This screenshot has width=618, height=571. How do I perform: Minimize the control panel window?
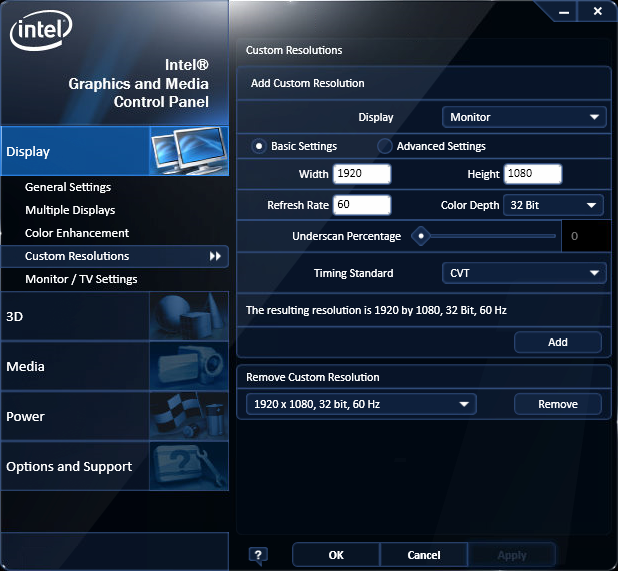click(564, 12)
